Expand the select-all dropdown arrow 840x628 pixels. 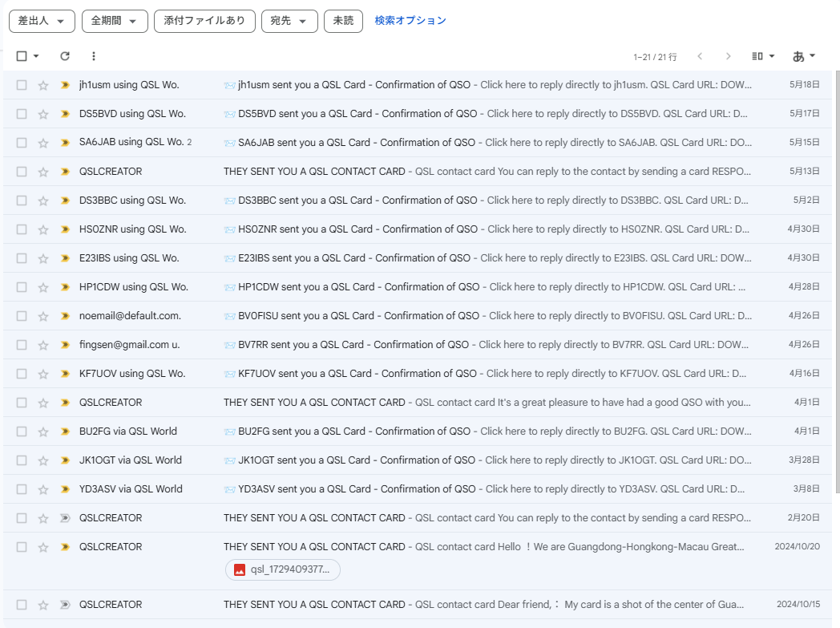[x=36, y=56]
